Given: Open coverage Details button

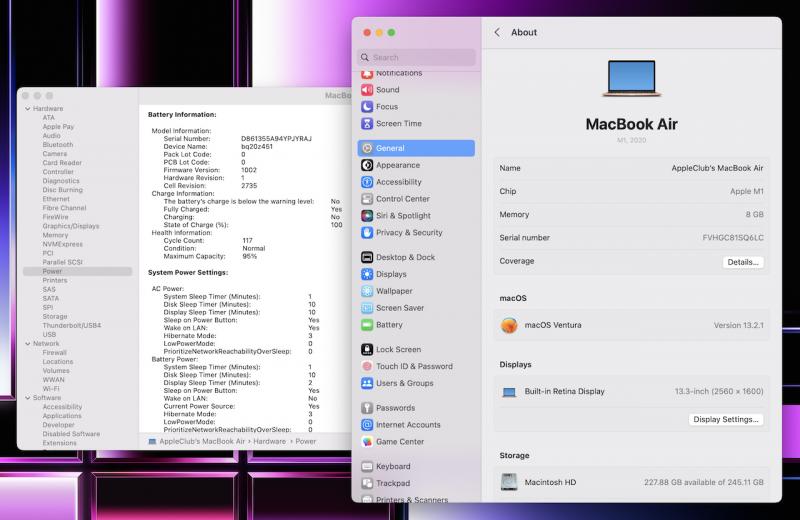Looking at the screenshot, I should pos(743,262).
